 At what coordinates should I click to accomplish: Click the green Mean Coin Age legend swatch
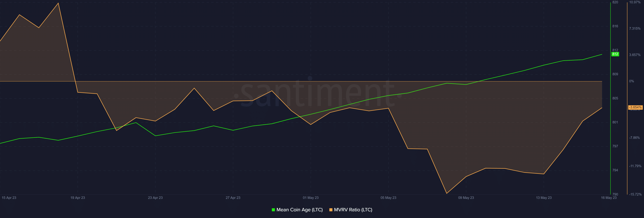point(273,210)
